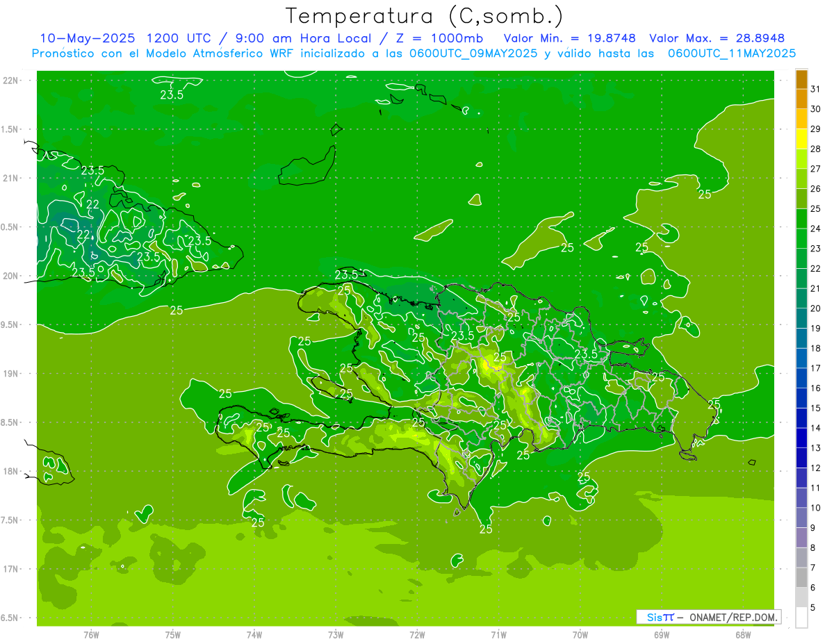
Task: Click the 73W longitude axis label
Action: point(336,635)
